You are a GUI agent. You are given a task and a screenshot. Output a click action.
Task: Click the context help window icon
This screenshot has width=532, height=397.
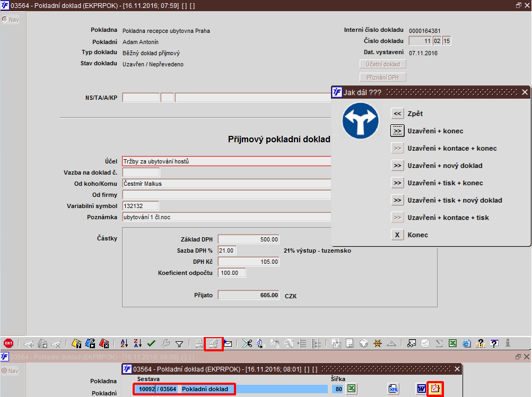pyautogui.click(x=494, y=344)
